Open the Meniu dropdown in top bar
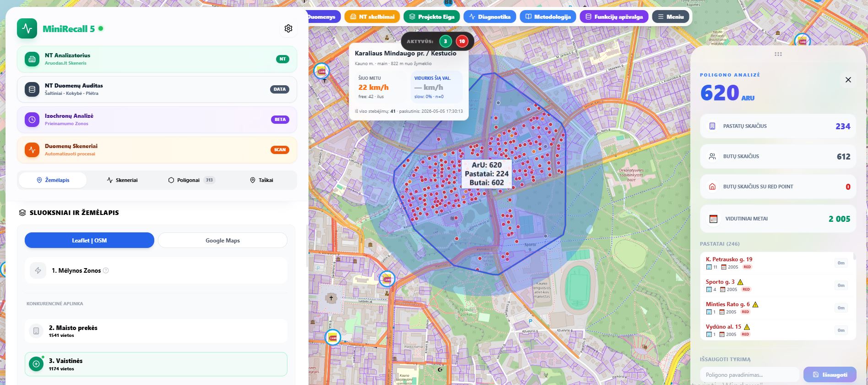This screenshot has height=385, width=868. point(671,17)
